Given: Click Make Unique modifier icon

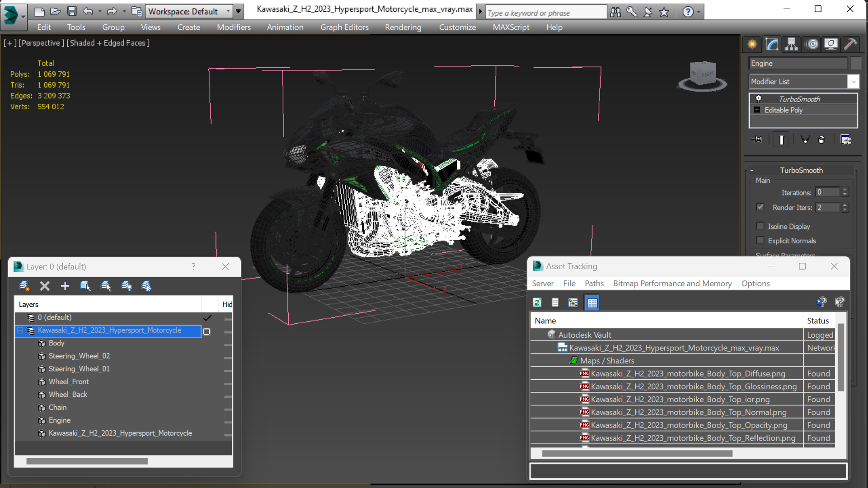Looking at the screenshot, I should pos(805,139).
